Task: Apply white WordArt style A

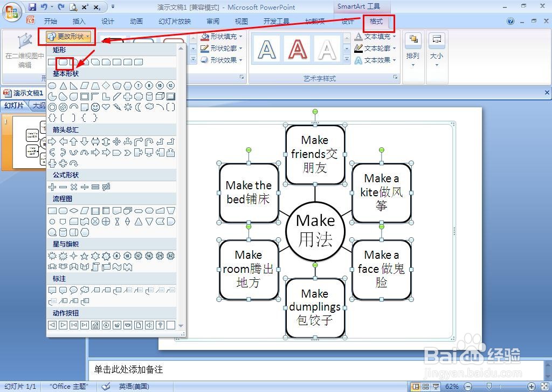Action: (x=327, y=49)
